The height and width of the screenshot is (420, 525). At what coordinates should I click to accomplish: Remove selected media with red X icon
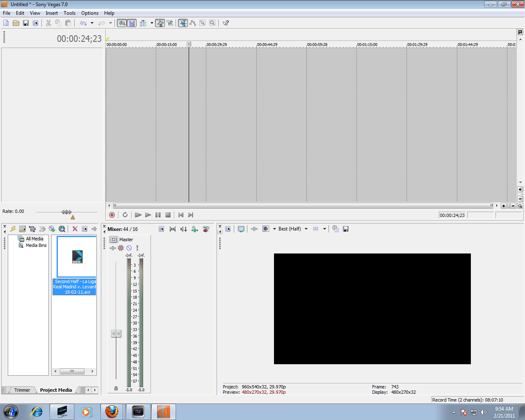click(x=75, y=229)
